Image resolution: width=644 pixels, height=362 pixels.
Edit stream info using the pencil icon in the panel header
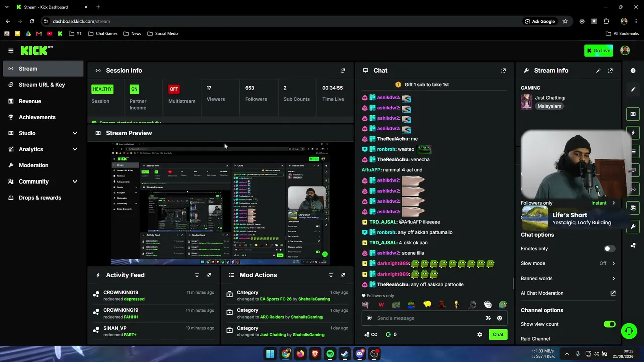point(598,71)
